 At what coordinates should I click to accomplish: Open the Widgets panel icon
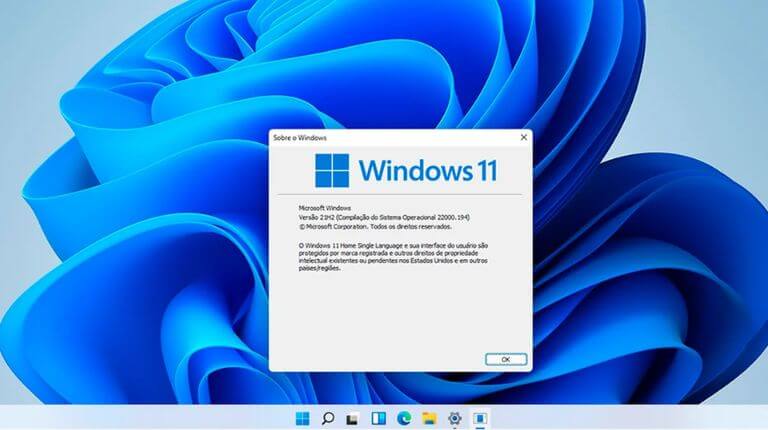coord(379,419)
